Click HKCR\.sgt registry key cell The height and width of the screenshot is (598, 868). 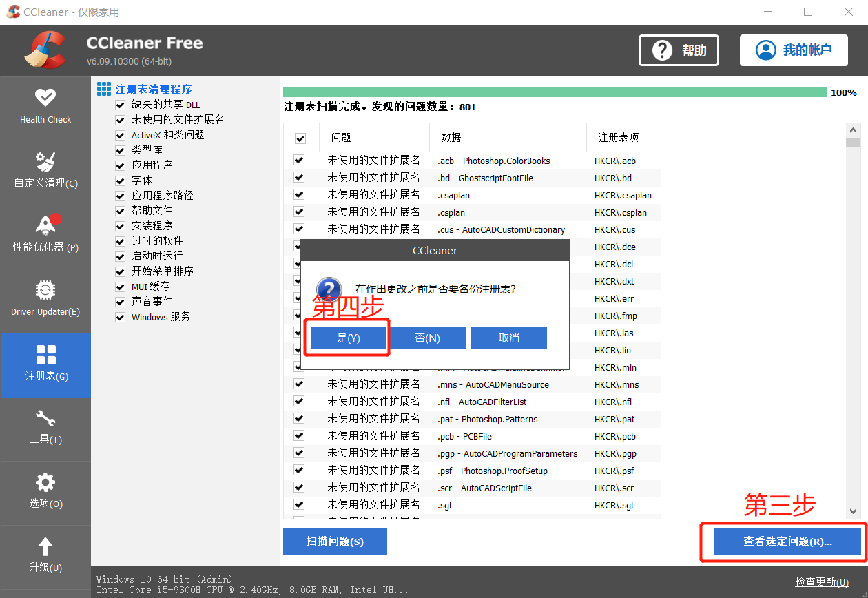[614, 505]
